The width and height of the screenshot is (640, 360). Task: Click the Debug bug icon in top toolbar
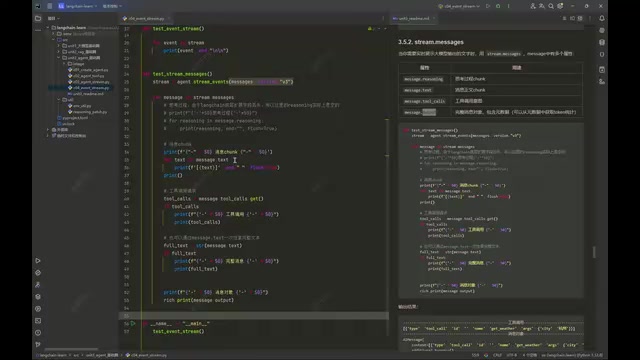pyautogui.click(x=498, y=6)
